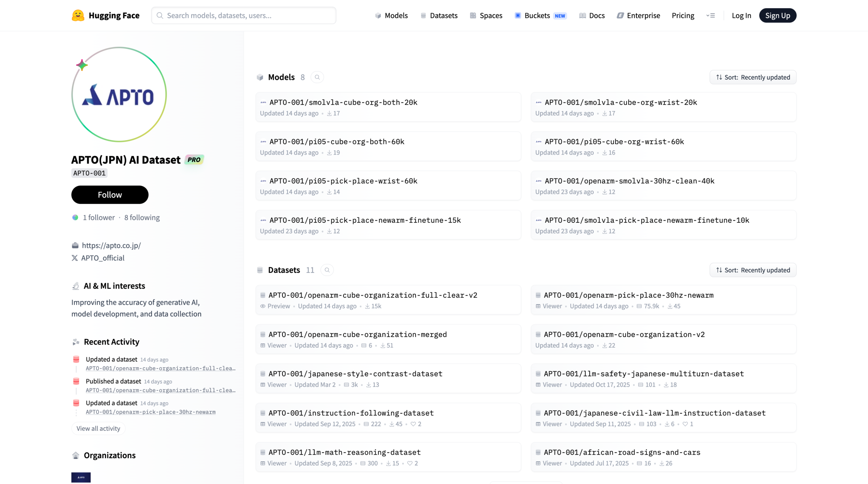Search within Models section magnifier icon
Screen dimensions: 868x484
coord(317,77)
